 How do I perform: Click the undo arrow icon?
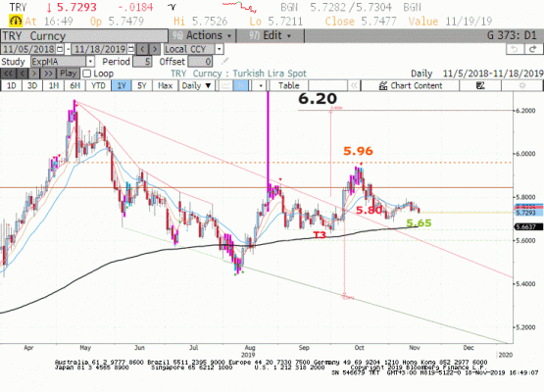(515, 49)
